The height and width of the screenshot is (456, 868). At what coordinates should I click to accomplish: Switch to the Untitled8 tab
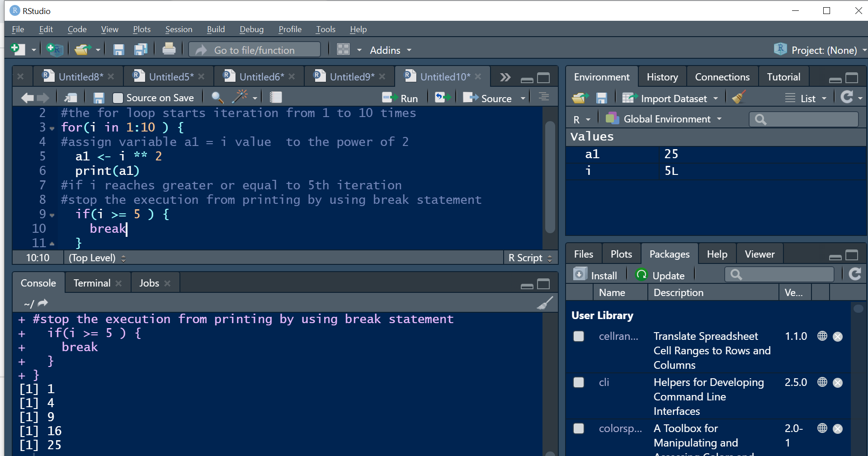[x=78, y=76]
